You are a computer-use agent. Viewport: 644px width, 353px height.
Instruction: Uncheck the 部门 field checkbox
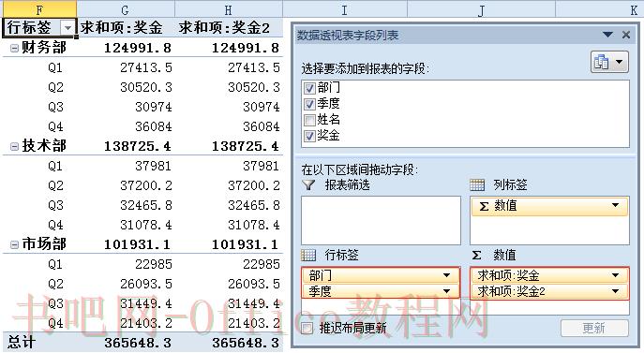pos(309,88)
